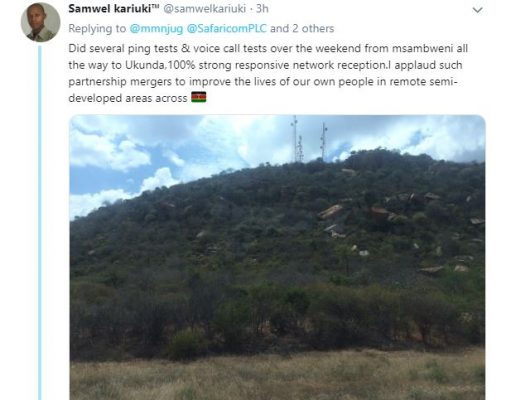Image resolution: width=511 pixels, height=400 pixels.
Task: Click the "Replying to" label
Action: point(97,29)
